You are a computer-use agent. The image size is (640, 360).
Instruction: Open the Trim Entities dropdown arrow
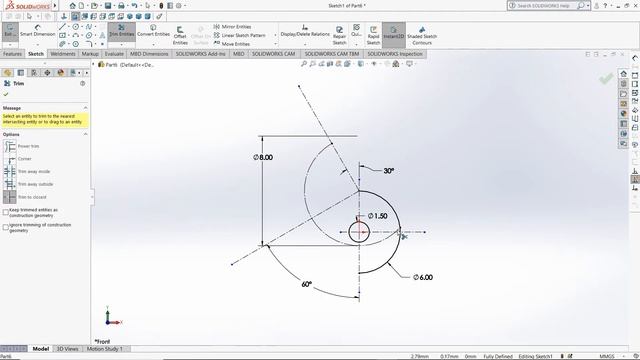[x=122, y=44]
